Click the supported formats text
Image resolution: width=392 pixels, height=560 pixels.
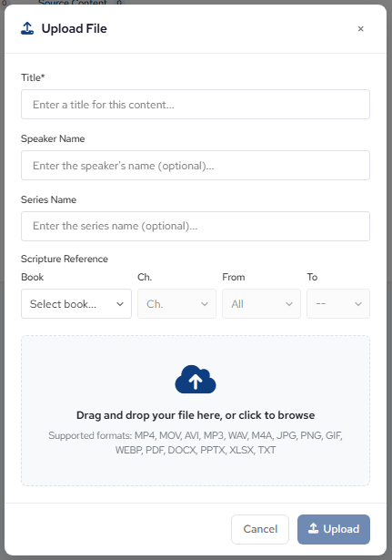click(x=196, y=443)
